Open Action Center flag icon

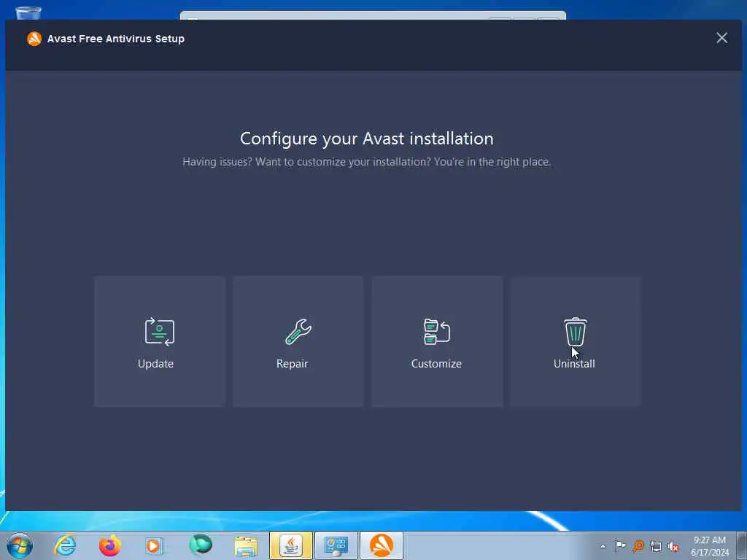tap(620, 545)
